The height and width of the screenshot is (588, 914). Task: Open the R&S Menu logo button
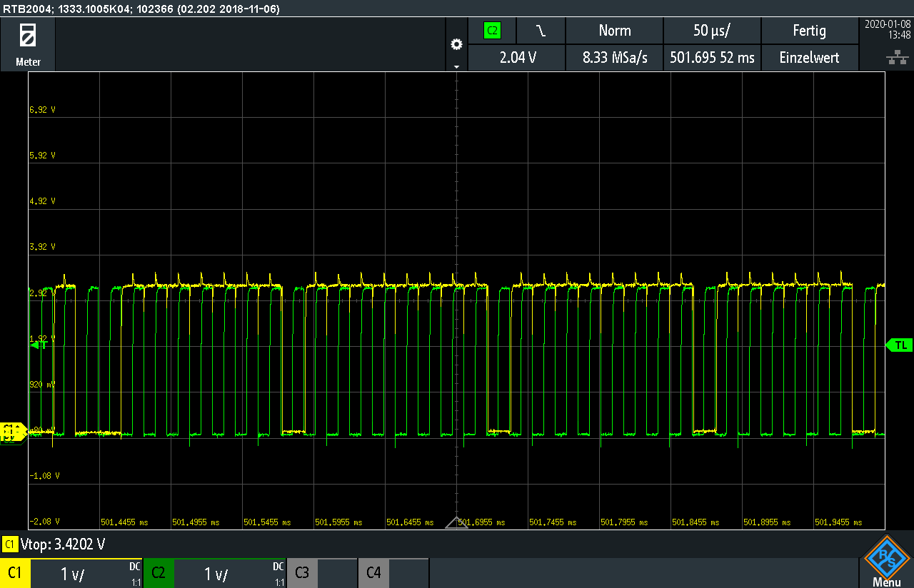click(x=886, y=561)
